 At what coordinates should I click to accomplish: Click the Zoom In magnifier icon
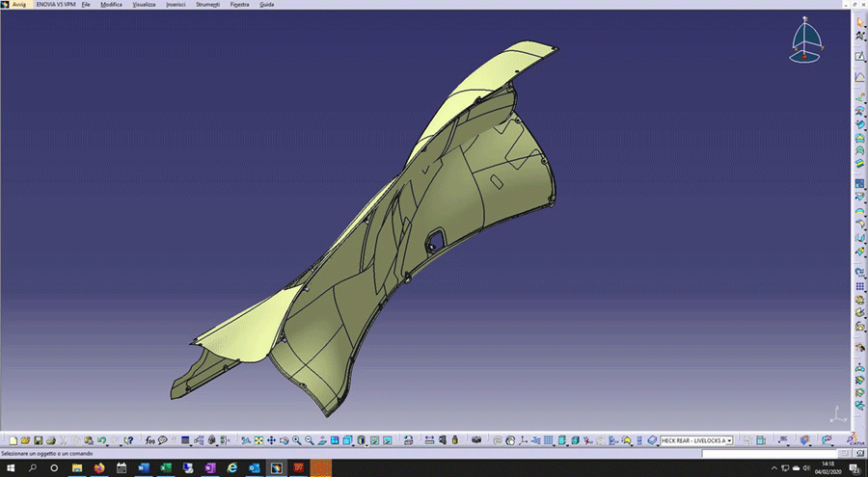pos(296,440)
